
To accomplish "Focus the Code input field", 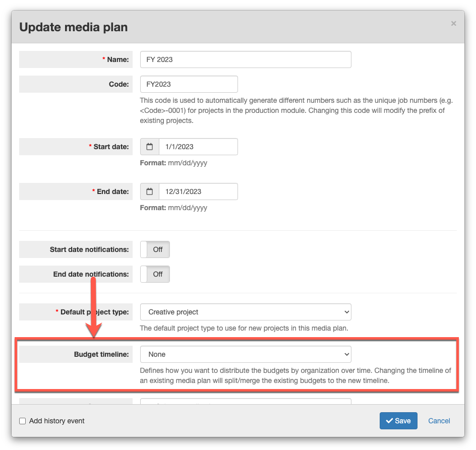I will (x=189, y=84).
